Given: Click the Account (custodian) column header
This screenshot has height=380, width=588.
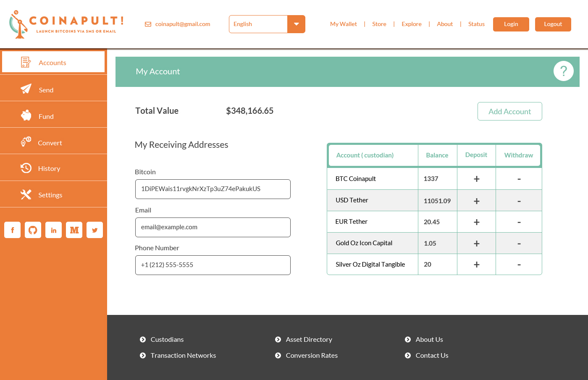Looking at the screenshot, I should (365, 155).
